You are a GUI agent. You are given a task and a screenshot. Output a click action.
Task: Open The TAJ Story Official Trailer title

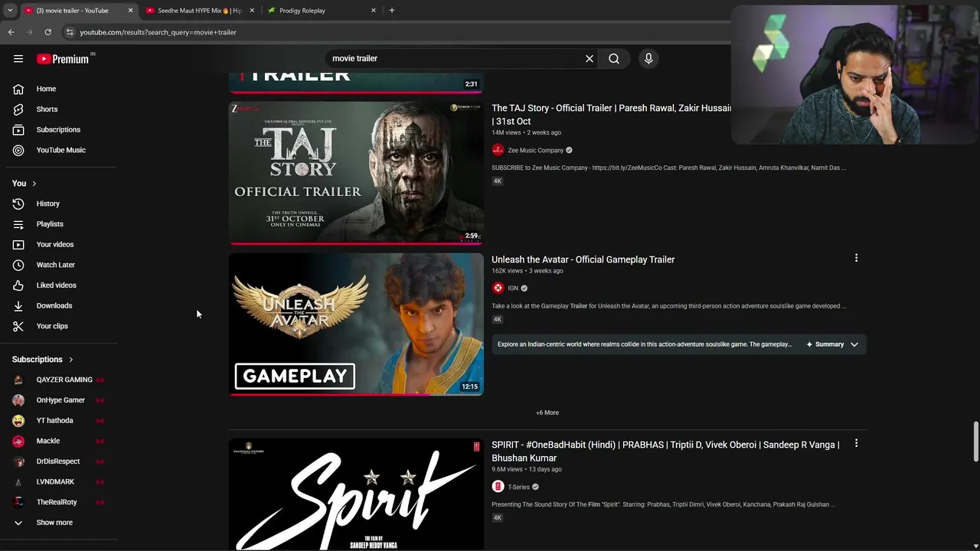click(x=611, y=115)
